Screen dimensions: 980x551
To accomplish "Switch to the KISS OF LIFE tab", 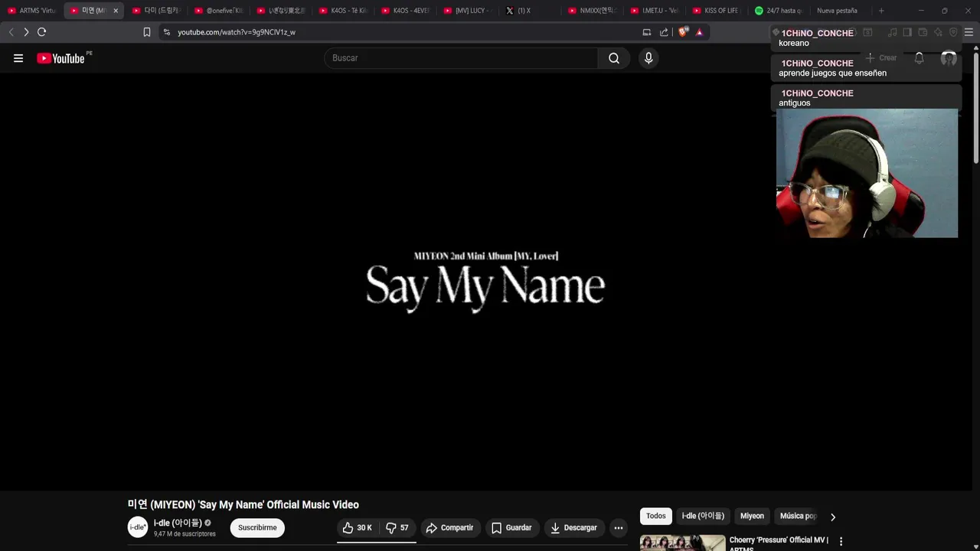I will point(717,11).
